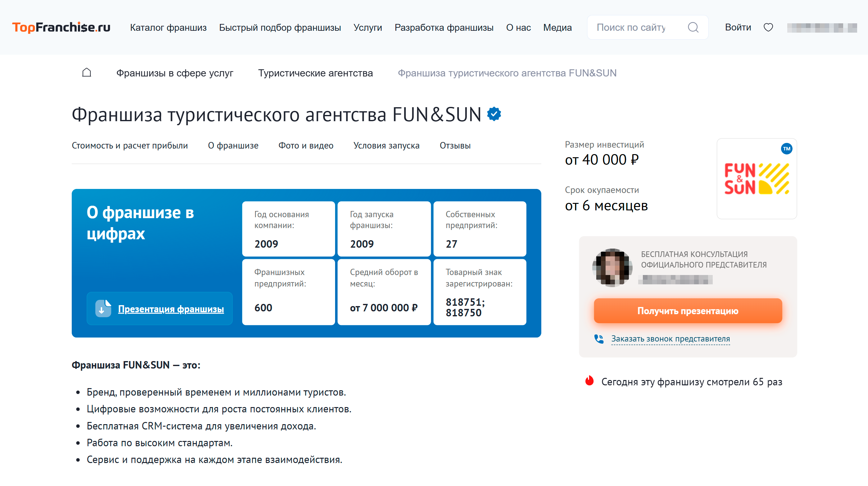Screen dimensions: 868x486
Task: Open Быстрый подбор франшизы
Action: [x=280, y=27]
